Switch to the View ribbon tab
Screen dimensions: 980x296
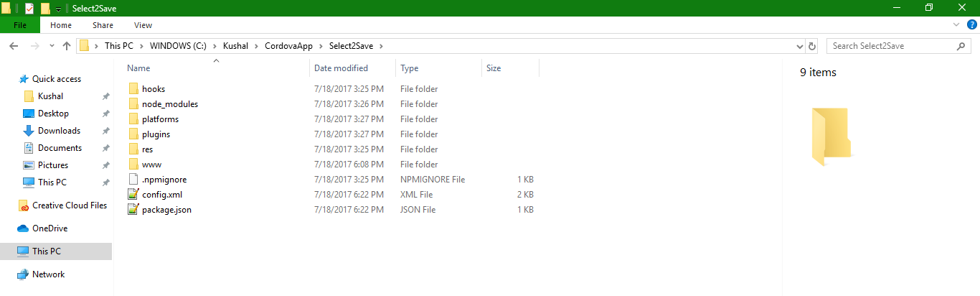point(143,25)
